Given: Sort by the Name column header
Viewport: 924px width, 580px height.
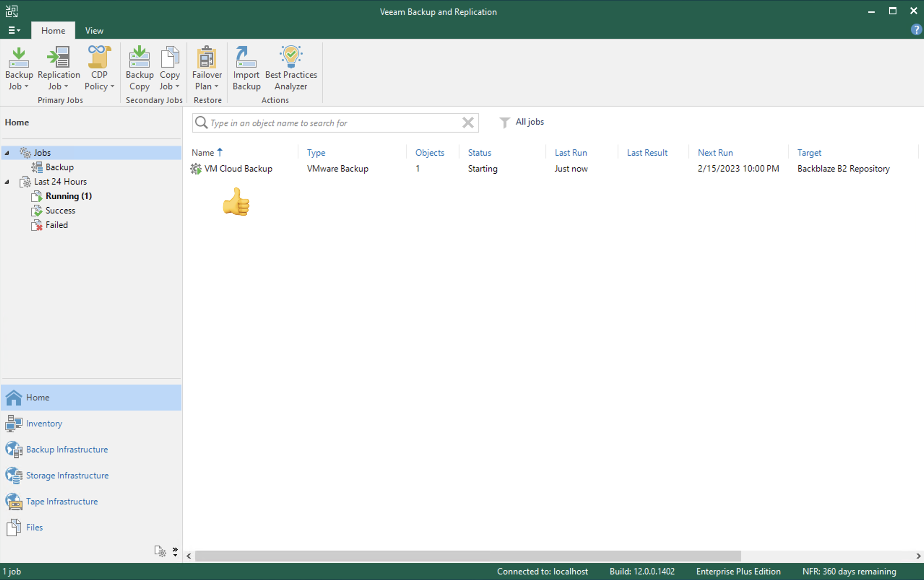Looking at the screenshot, I should pyautogui.click(x=203, y=153).
